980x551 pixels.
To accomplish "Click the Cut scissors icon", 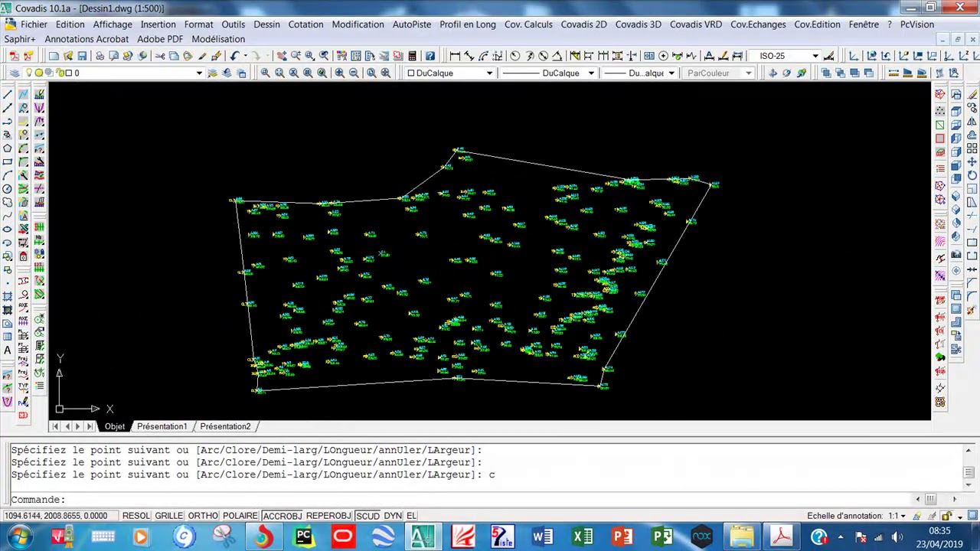I will 160,55.
